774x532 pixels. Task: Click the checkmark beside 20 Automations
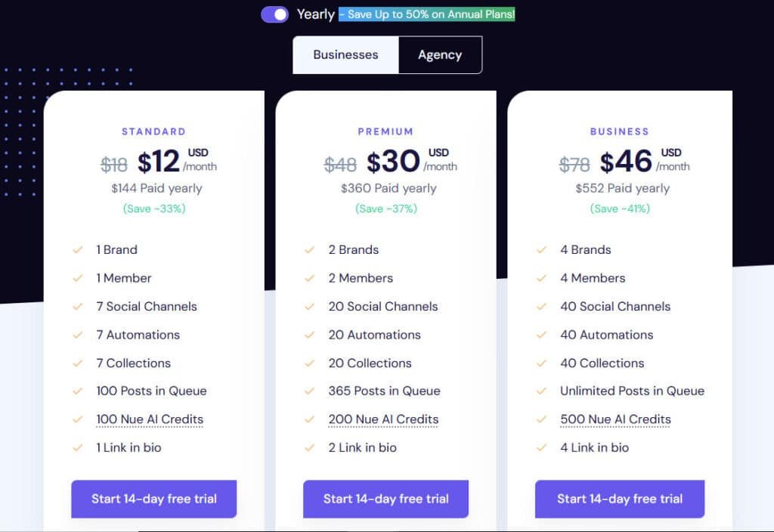[x=310, y=334]
